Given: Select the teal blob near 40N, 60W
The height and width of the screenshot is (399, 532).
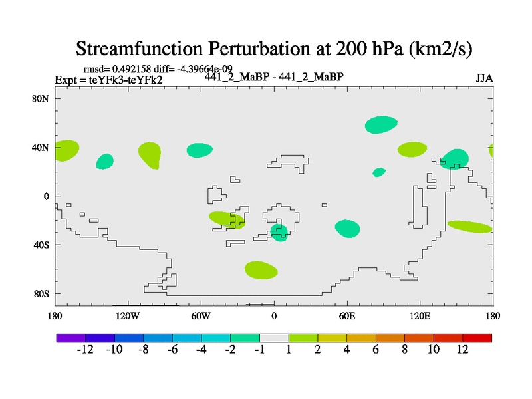Looking at the screenshot, I should 200,150.
